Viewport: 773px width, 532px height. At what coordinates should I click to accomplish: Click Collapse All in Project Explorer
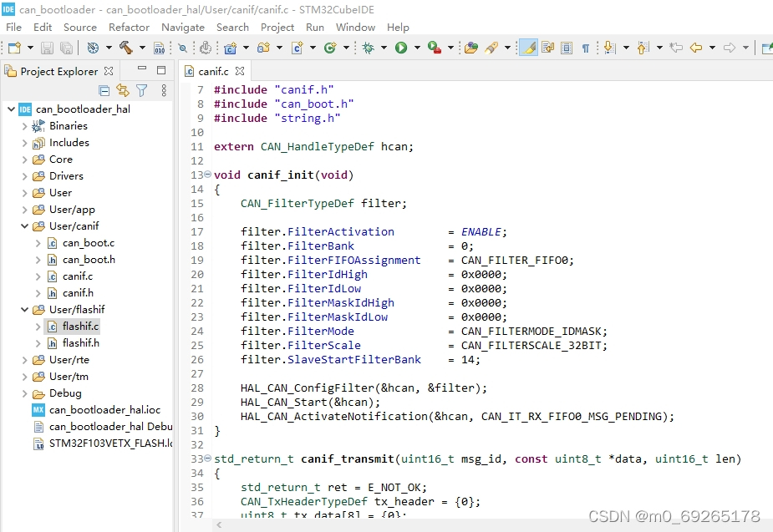104,90
